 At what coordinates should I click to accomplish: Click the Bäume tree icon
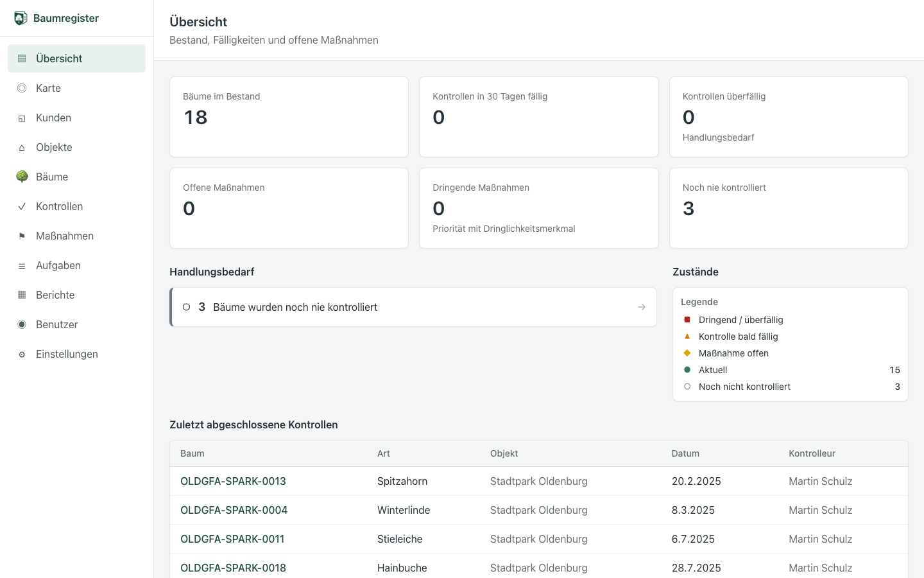click(22, 177)
